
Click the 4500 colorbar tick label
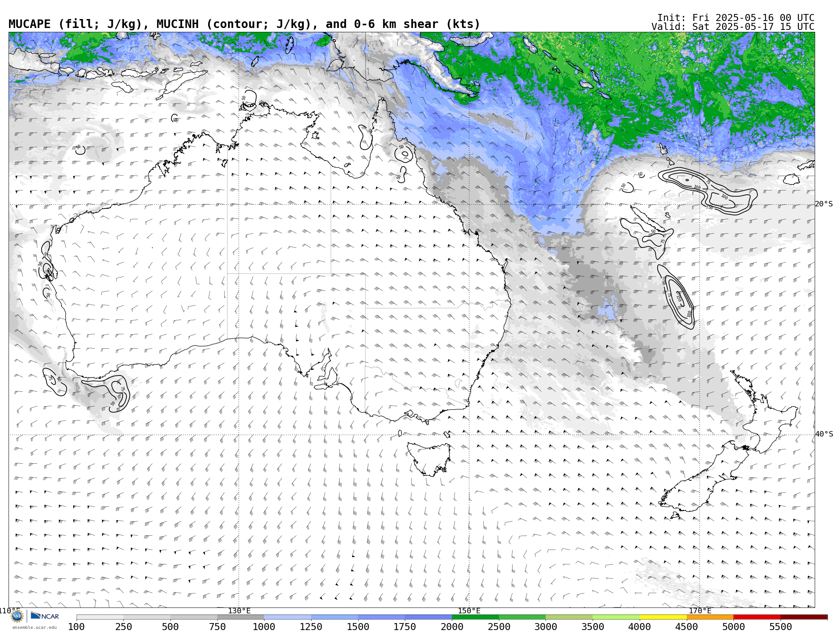pyautogui.click(x=686, y=627)
